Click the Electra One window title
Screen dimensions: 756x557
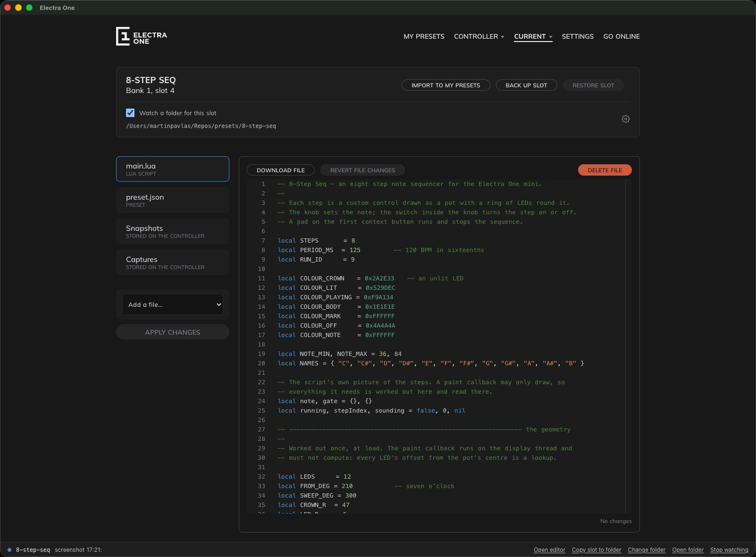(57, 8)
